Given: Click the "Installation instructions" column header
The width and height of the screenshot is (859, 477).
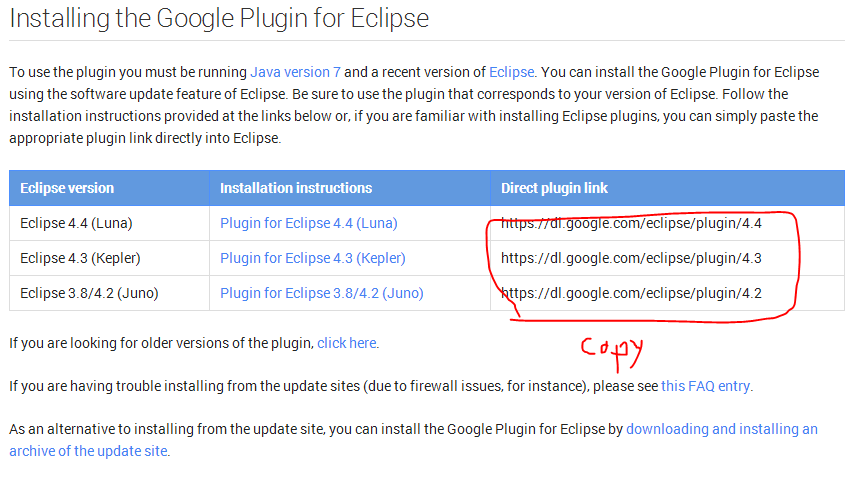Looking at the screenshot, I should (296, 188).
